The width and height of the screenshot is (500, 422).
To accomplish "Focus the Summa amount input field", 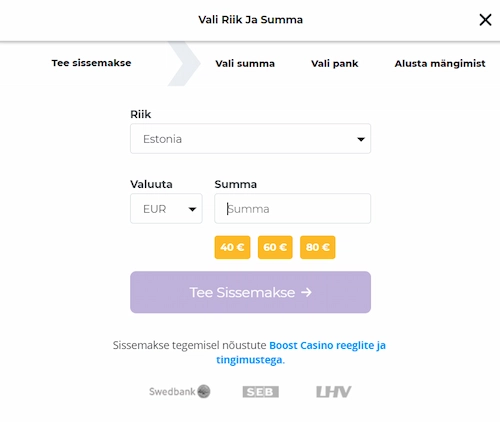I will 292,209.
